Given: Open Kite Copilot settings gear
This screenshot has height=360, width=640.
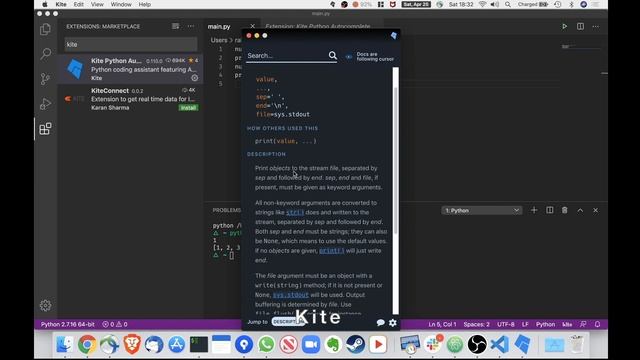Looking at the screenshot, I should click(x=393, y=322).
